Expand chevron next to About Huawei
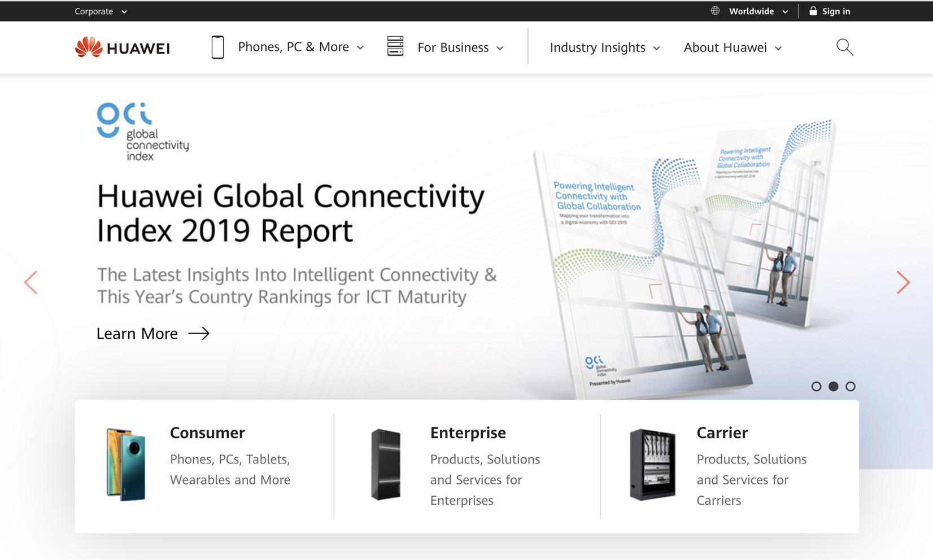933x560 pixels. point(778,49)
